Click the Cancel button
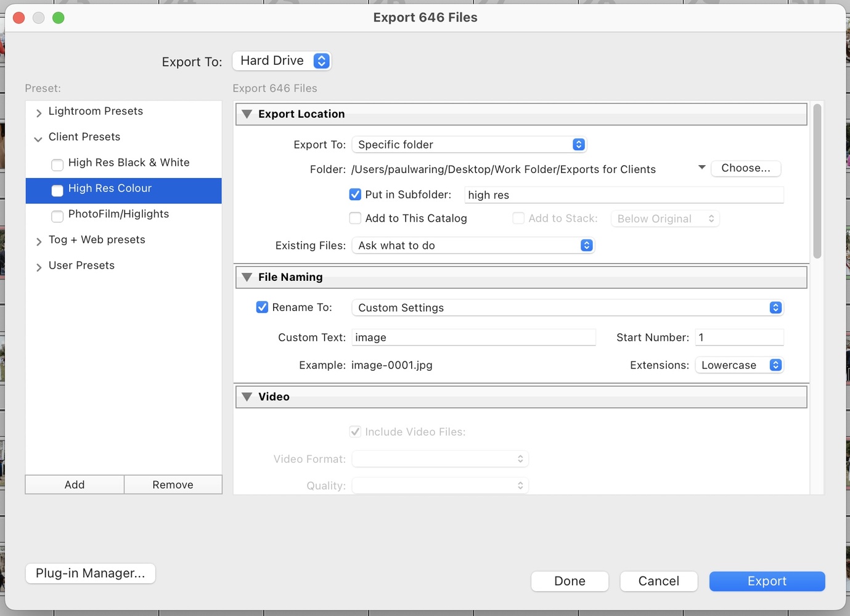850x616 pixels. (658, 582)
